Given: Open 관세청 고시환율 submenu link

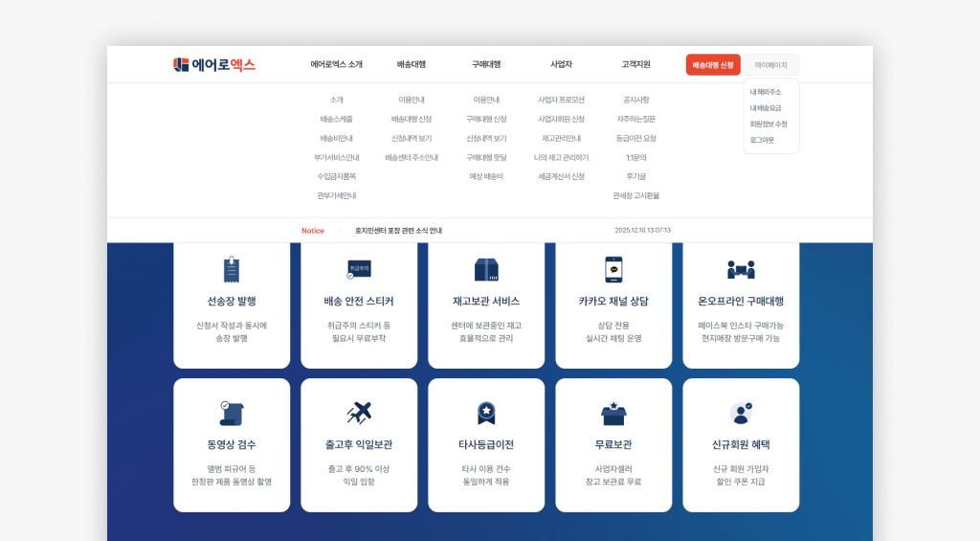Looking at the screenshot, I should 636,195.
